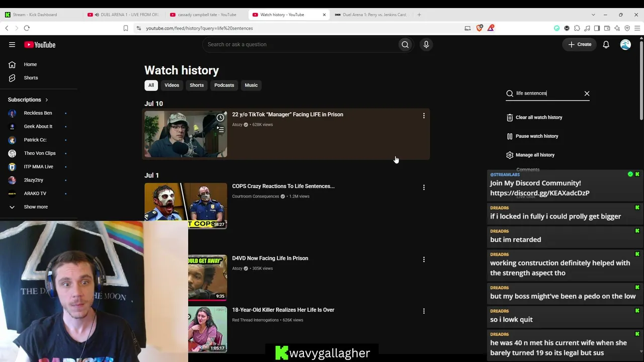
Task: Click the magnifier search button in YouTube header
Action: [405, 44]
